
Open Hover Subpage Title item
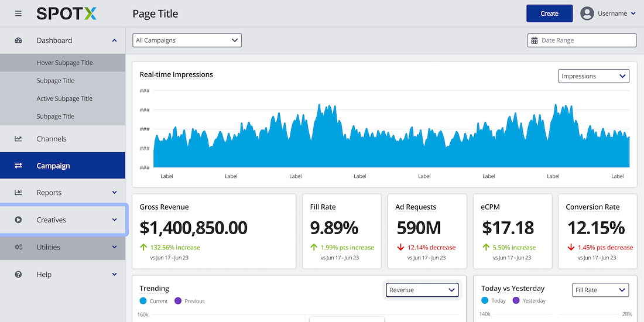[64, 63]
